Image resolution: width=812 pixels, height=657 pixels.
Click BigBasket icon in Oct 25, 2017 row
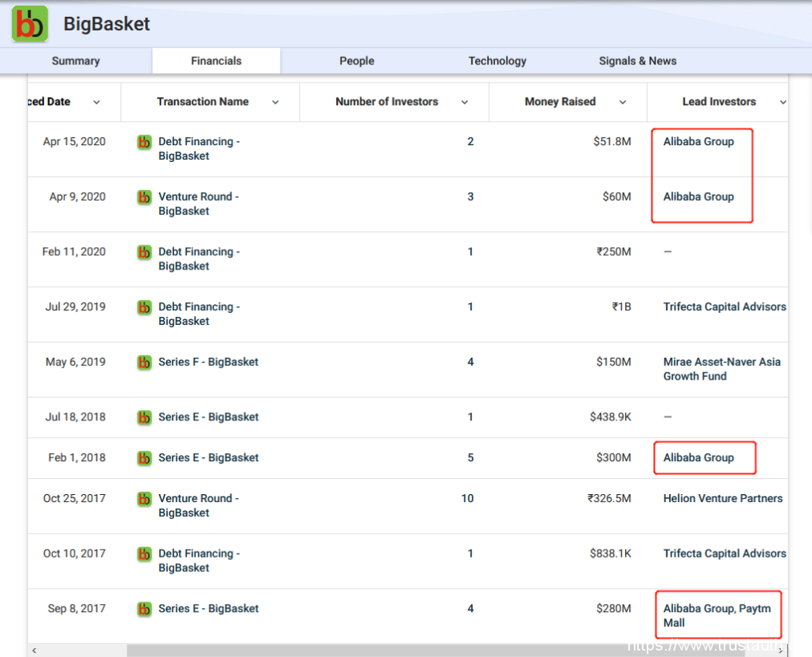(144, 499)
